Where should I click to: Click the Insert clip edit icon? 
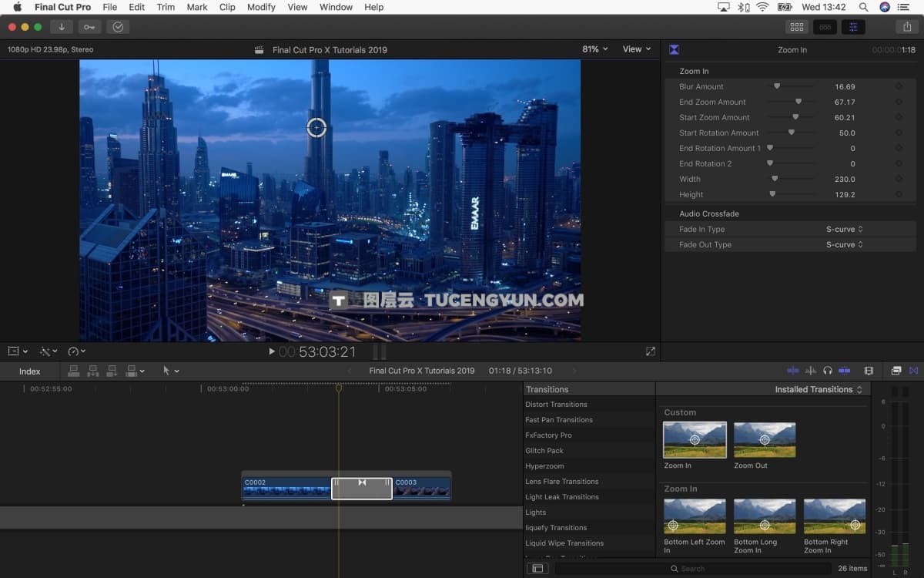[93, 371]
